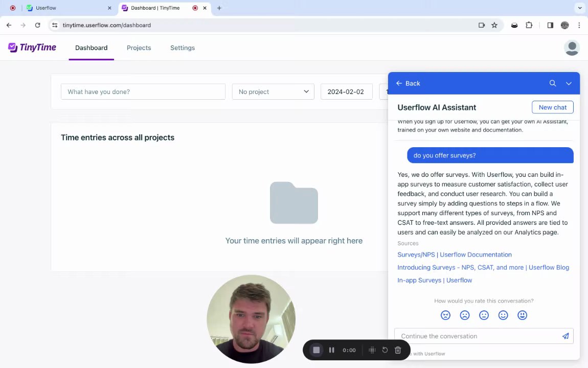Navigate forward in the browser

(23, 25)
